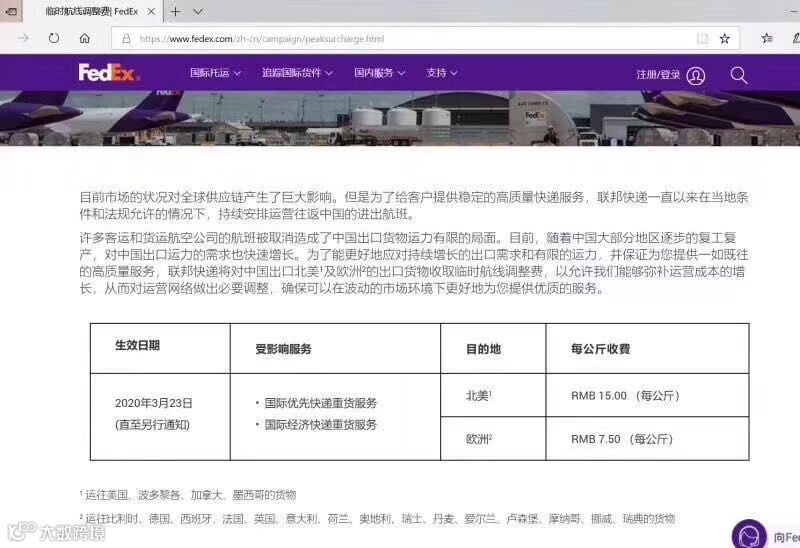Click the padlock site security icon
Viewport: 800px width, 548px height.
click(127, 39)
